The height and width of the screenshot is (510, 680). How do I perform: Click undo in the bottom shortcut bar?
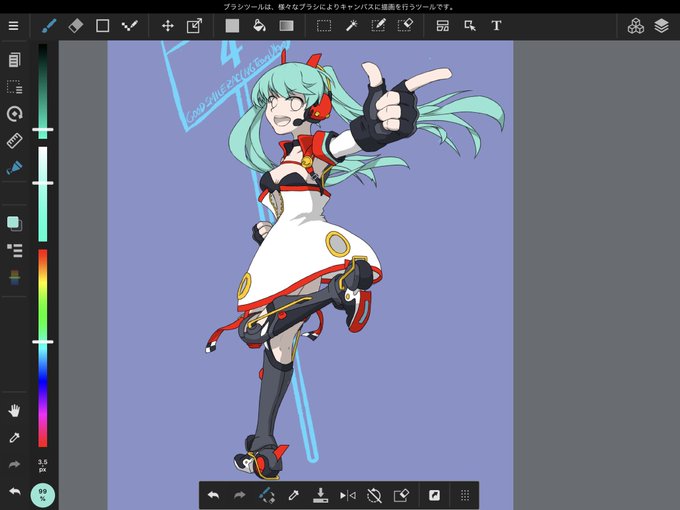point(213,495)
